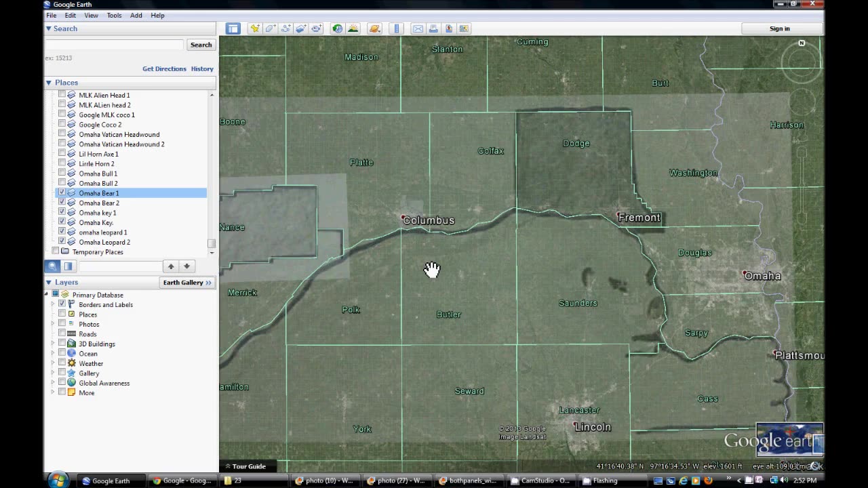Collapse the Search panel triangle

[49, 28]
